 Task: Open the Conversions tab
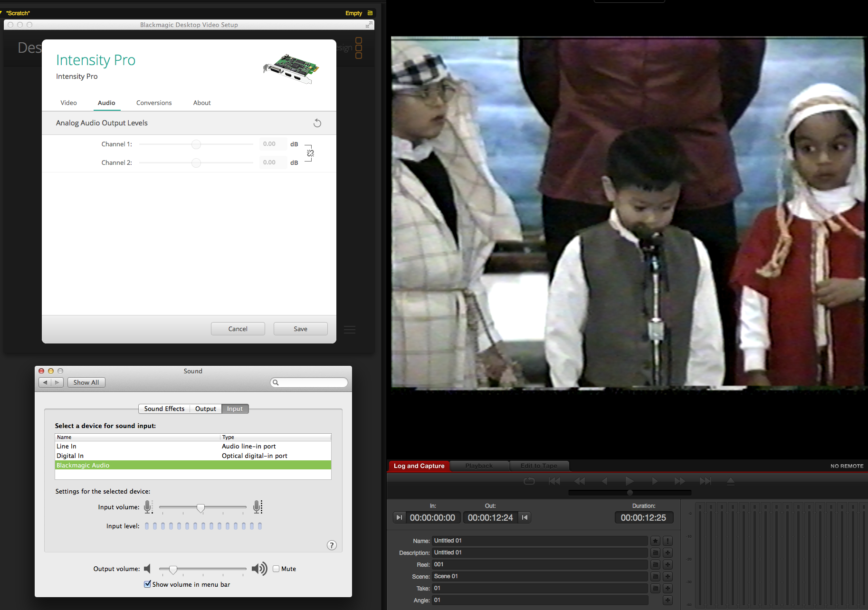pyautogui.click(x=154, y=103)
